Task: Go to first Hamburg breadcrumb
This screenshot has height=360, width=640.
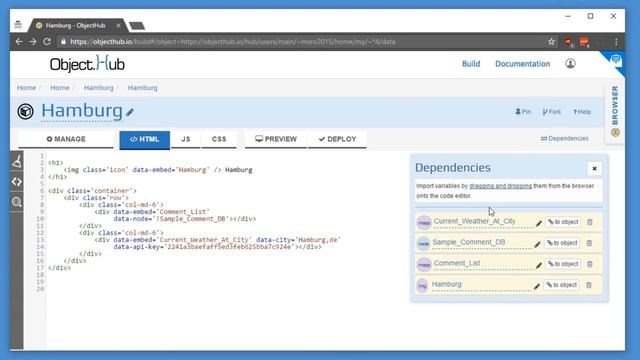Action: click(x=98, y=88)
